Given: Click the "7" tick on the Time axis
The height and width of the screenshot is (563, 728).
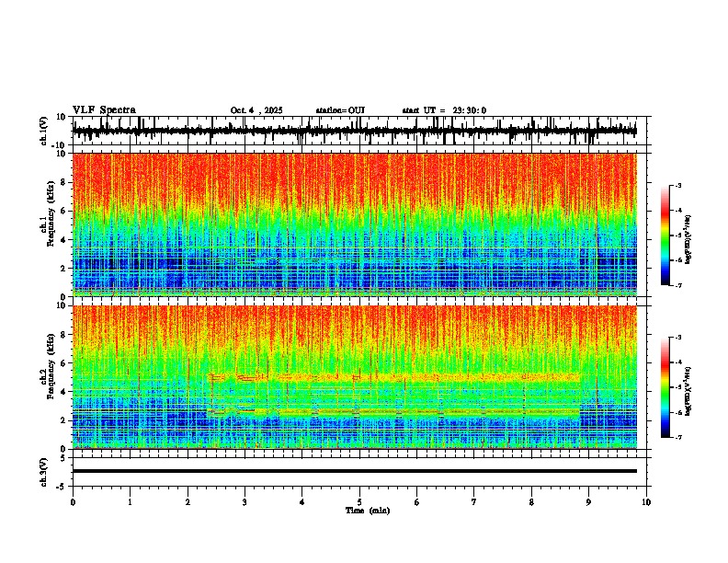Looking at the screenshot, I should pyautogui.click(x=474, y=502).
